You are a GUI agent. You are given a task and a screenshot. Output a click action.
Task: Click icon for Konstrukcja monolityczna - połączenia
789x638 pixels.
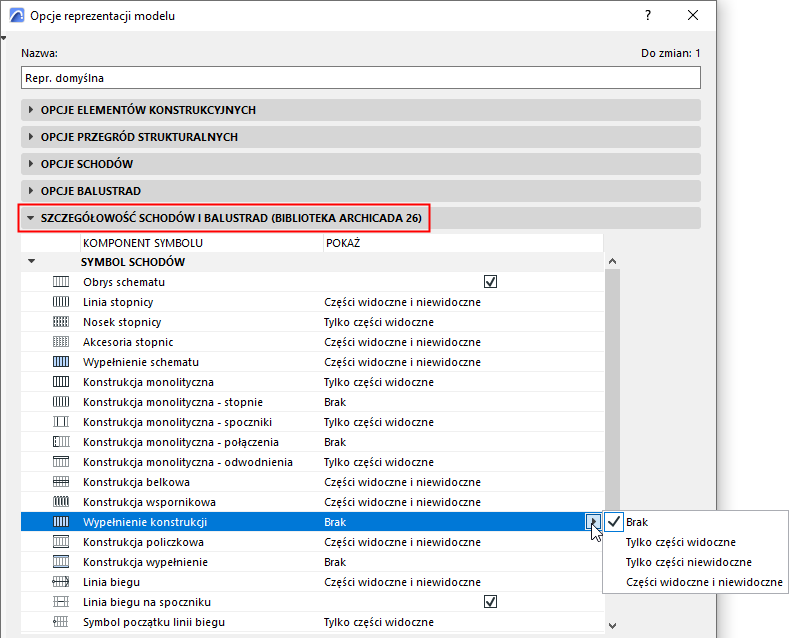pos(61,442)
